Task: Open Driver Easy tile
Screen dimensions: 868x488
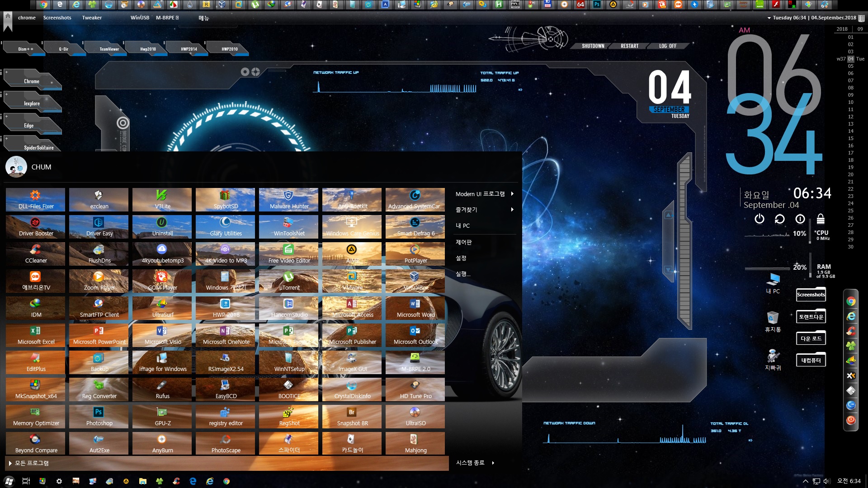Action: tap(99, 227)
